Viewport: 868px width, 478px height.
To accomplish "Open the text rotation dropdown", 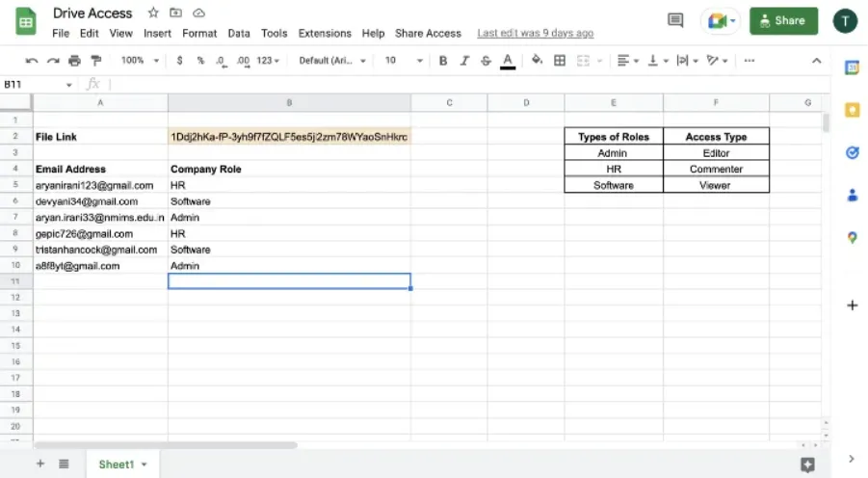I will [x=717, y=61].
